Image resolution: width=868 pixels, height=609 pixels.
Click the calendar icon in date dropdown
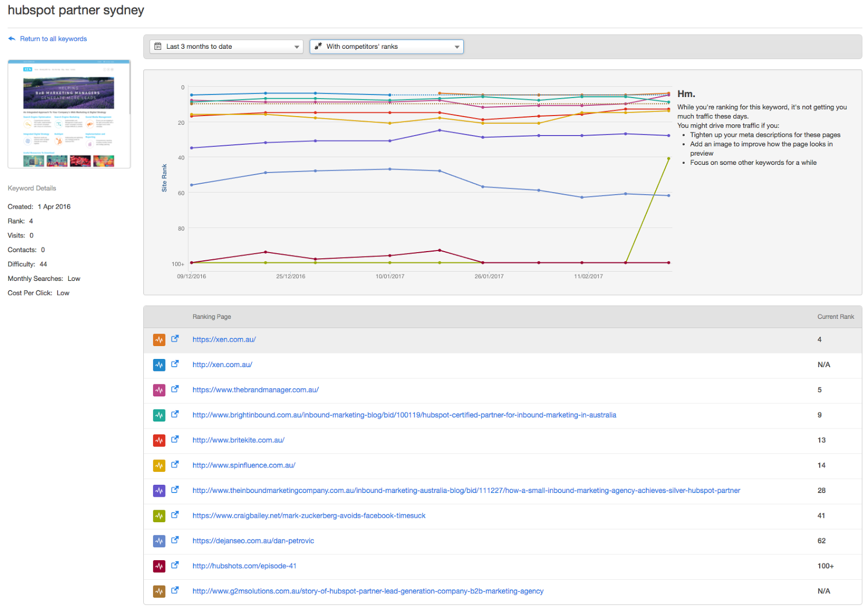tap(158, 47)
